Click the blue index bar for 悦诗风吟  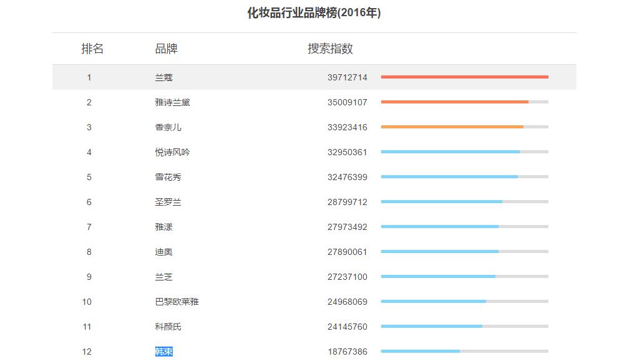[x=450, y=152]
